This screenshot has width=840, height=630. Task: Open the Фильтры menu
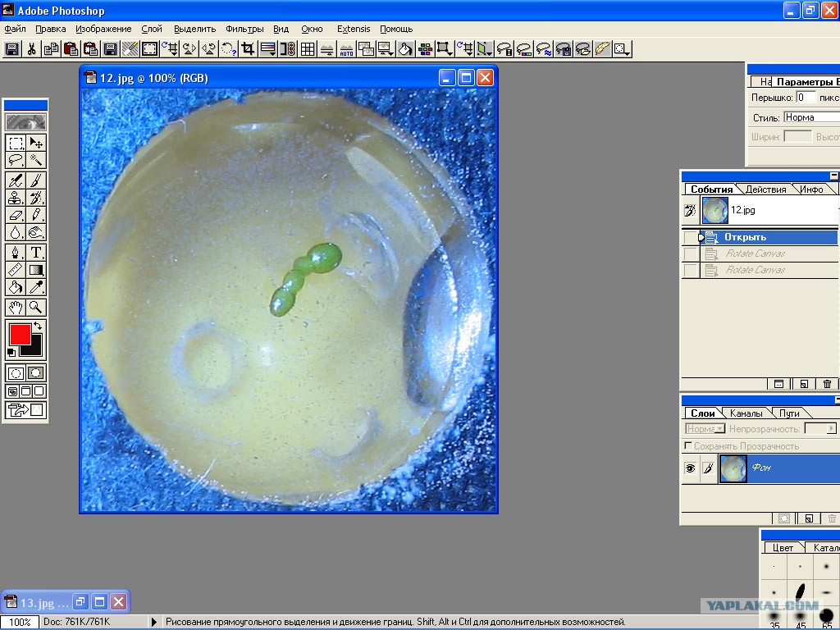[x=244, y=29]
